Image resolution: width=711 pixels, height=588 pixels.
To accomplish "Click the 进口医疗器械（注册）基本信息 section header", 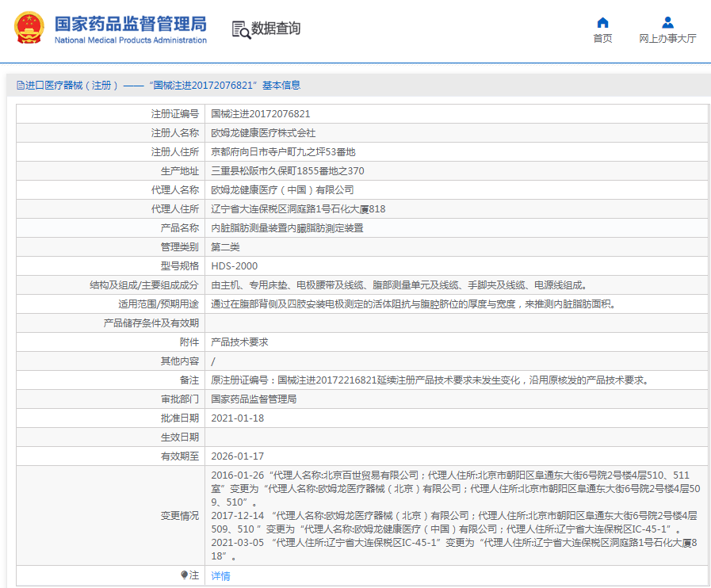I will coord(162,86).
